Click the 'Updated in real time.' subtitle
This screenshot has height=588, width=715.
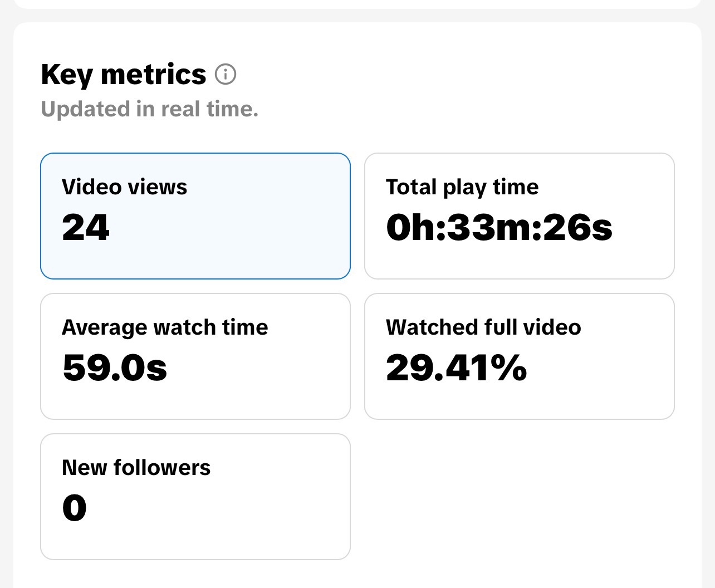pos(150,109)
